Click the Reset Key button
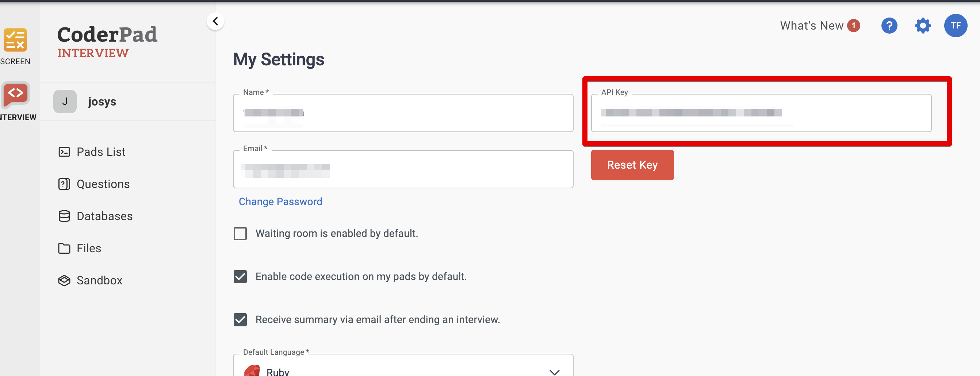980x376 pixels. tap(632, 165)
